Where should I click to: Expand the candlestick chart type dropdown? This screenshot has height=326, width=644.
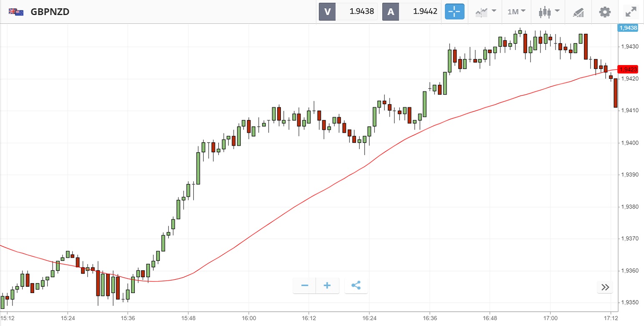pos(548,12)
